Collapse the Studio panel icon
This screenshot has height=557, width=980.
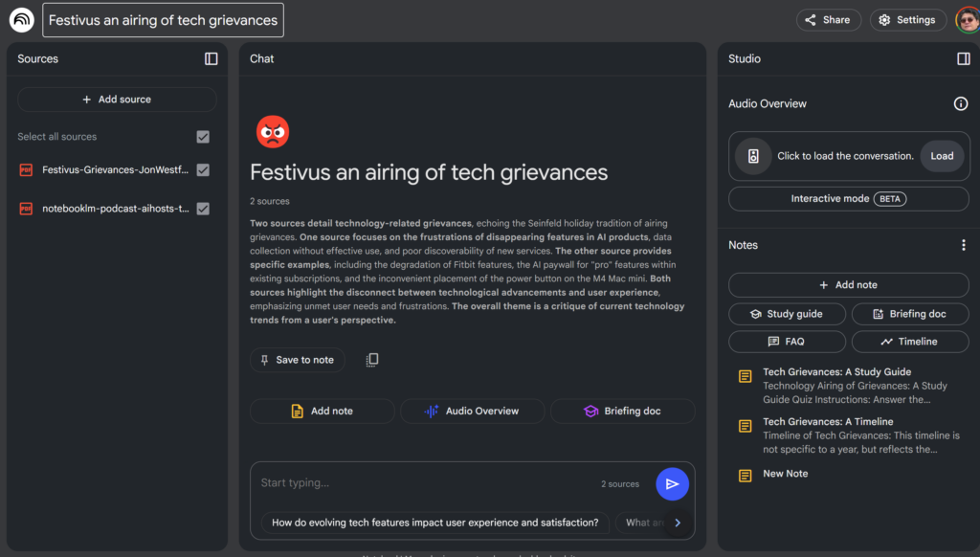963,58
